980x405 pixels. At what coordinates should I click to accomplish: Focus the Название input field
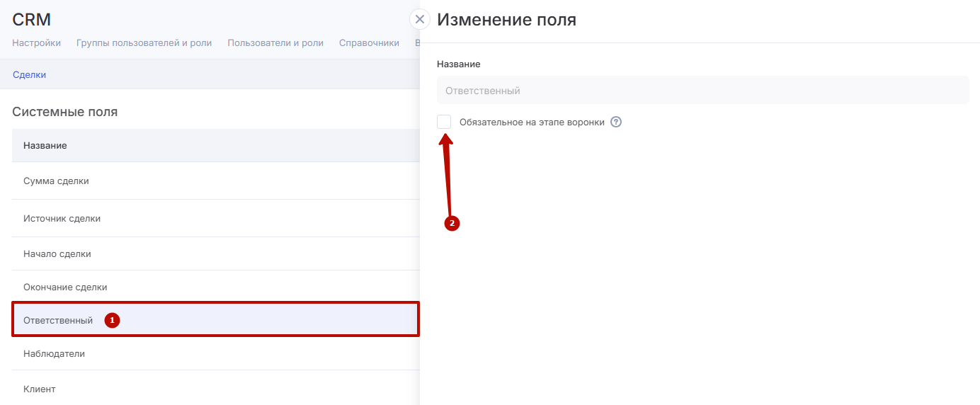point(702,91)
